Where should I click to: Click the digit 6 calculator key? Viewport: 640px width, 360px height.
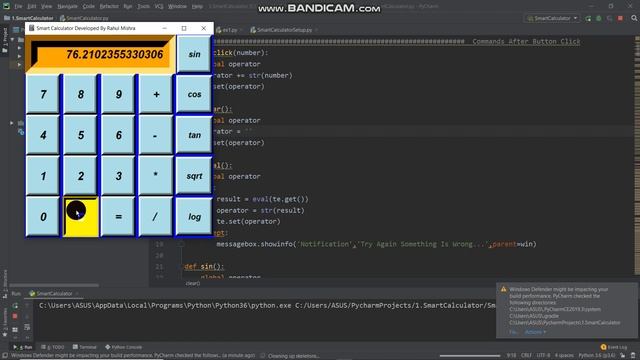tap(118, 135)
